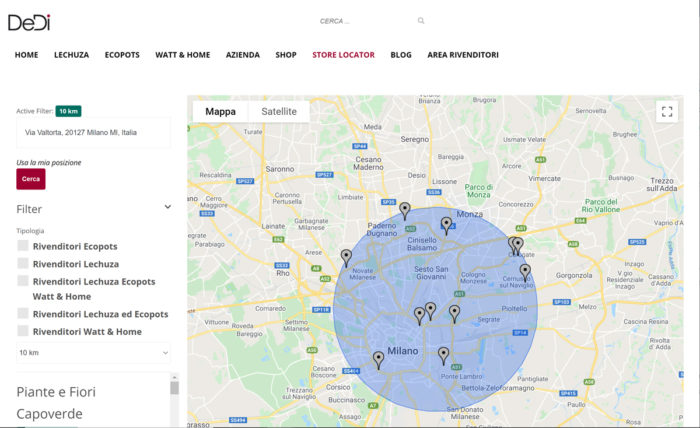The height and width of the screenshot is (428, 700).
Task: Click the address input field
Action: pyautogui.click(x=93, y=133)
